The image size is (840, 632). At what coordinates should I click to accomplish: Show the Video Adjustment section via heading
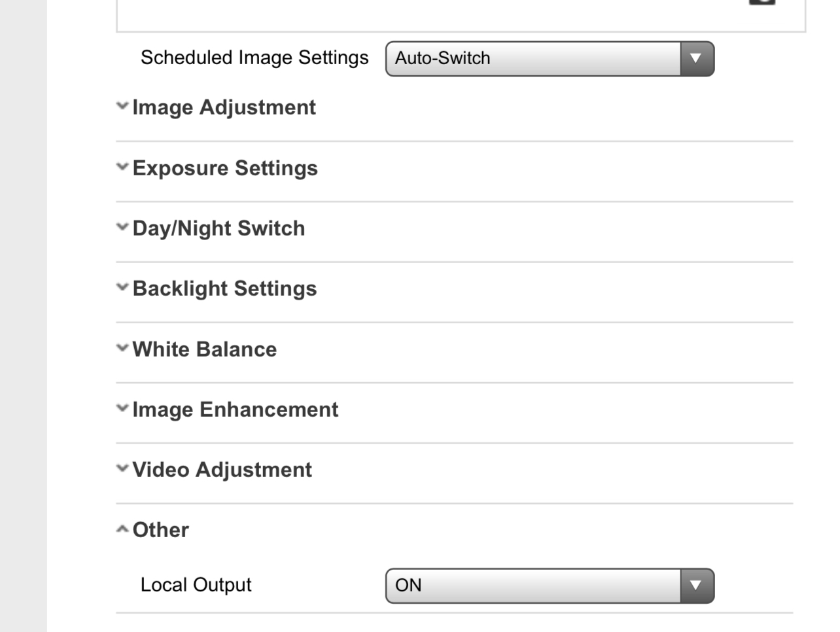(x=222, y=470)
